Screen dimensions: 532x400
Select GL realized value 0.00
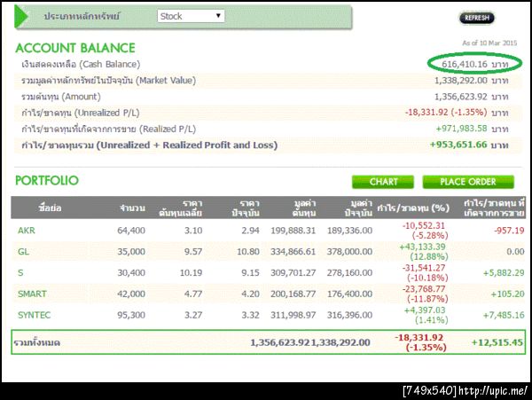pyautogui.click(x=515, y=251)
